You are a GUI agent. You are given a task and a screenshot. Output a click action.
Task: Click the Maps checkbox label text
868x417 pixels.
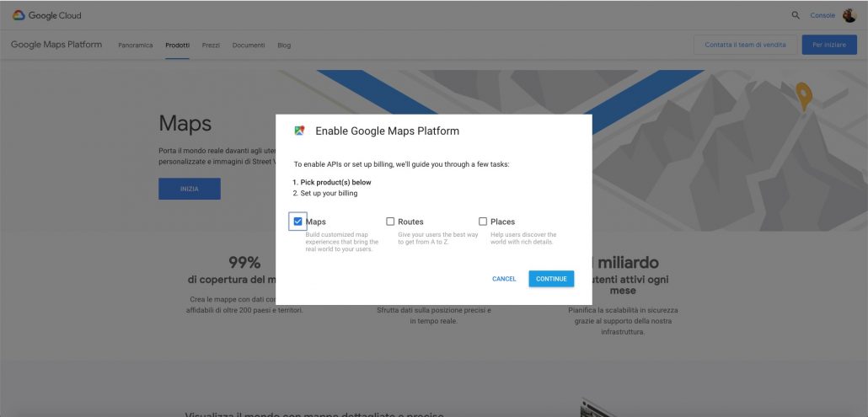(x=315, y=222)
